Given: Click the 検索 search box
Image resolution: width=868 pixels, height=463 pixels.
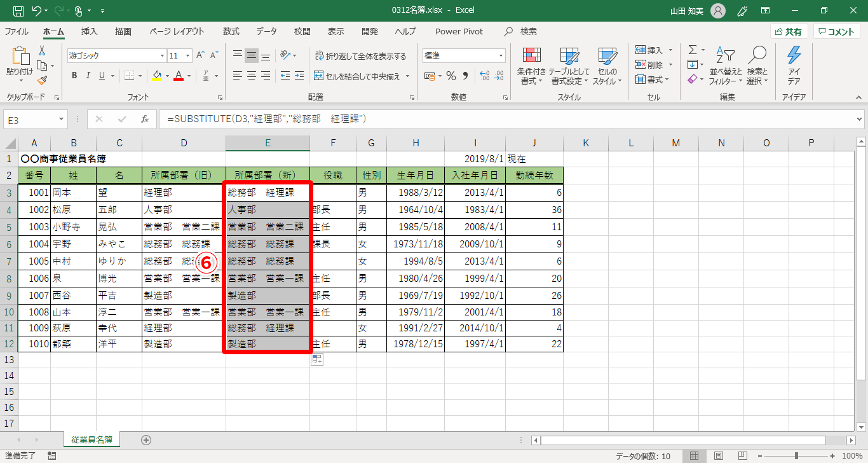Looking at the screenshot, I should point(521,31).
